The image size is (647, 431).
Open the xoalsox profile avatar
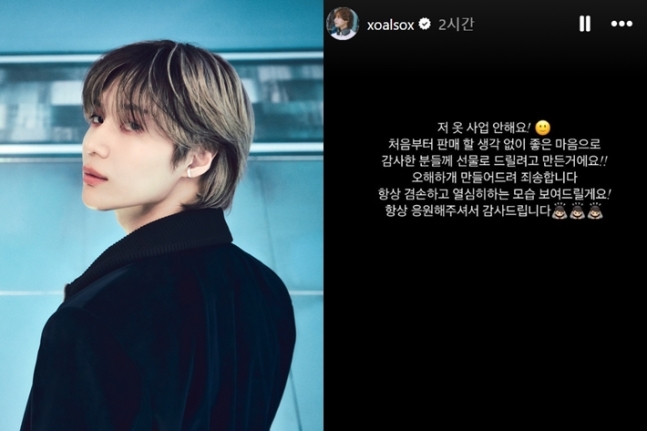tap(342, 23)
